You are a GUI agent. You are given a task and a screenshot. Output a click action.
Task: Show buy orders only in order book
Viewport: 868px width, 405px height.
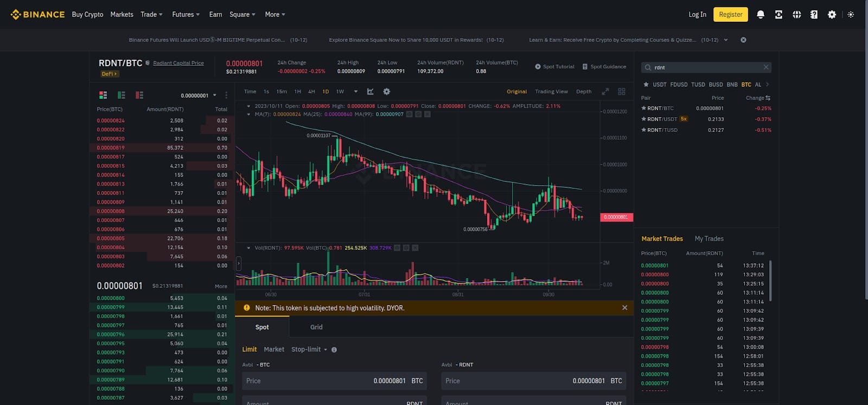pos(121,95)
